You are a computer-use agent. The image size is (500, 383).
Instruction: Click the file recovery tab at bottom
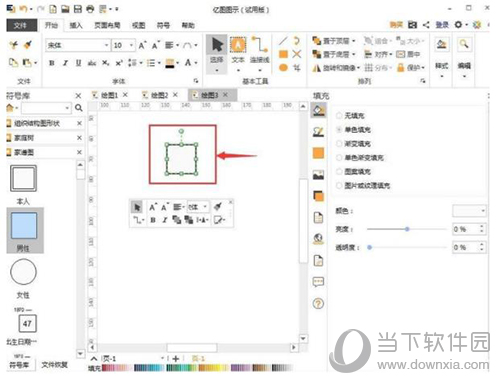click(x=55, y=365)
